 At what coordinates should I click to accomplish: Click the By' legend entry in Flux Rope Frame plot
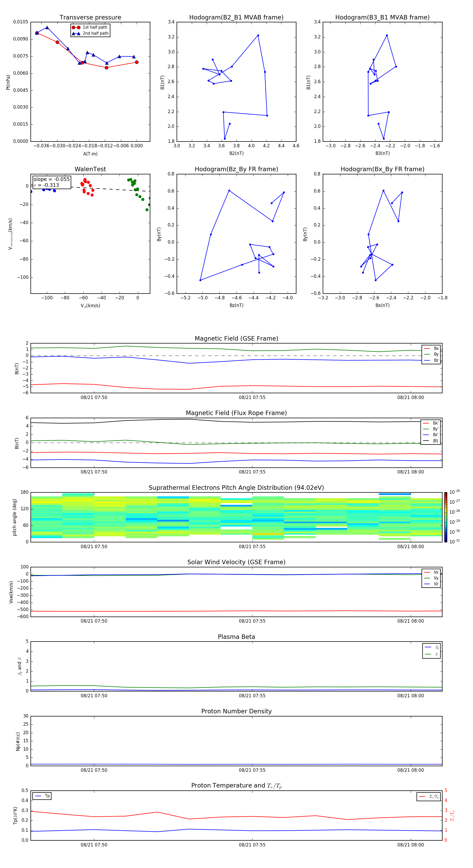tap(431, 429)
